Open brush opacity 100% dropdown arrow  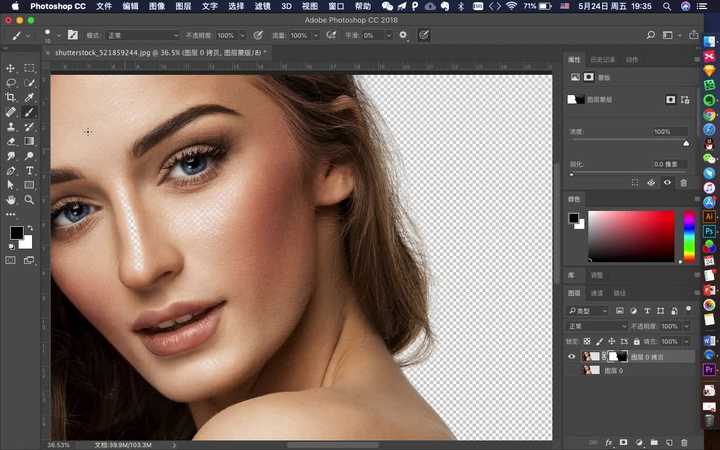pyautogui.click(x=243, y=35)
